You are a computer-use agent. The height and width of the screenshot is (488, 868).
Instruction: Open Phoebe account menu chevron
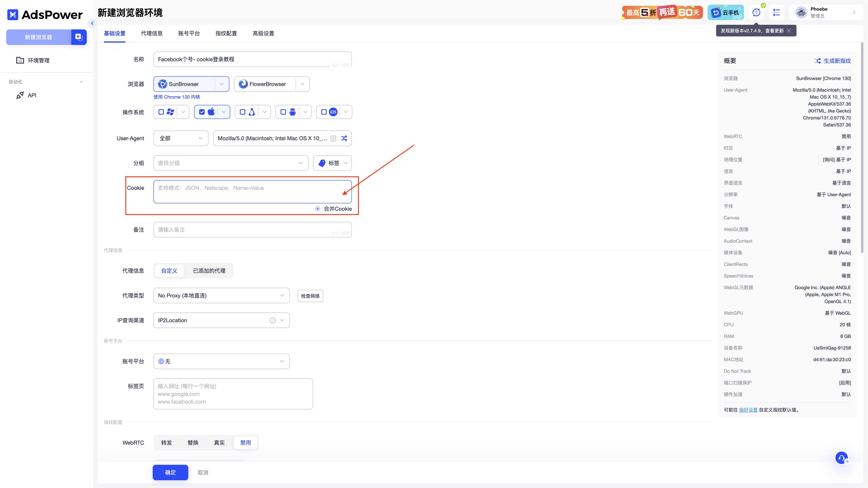click(854, 12)
